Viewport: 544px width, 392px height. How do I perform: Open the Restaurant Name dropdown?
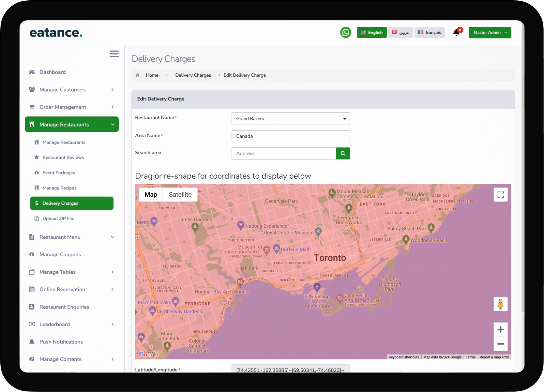(344, 119)
